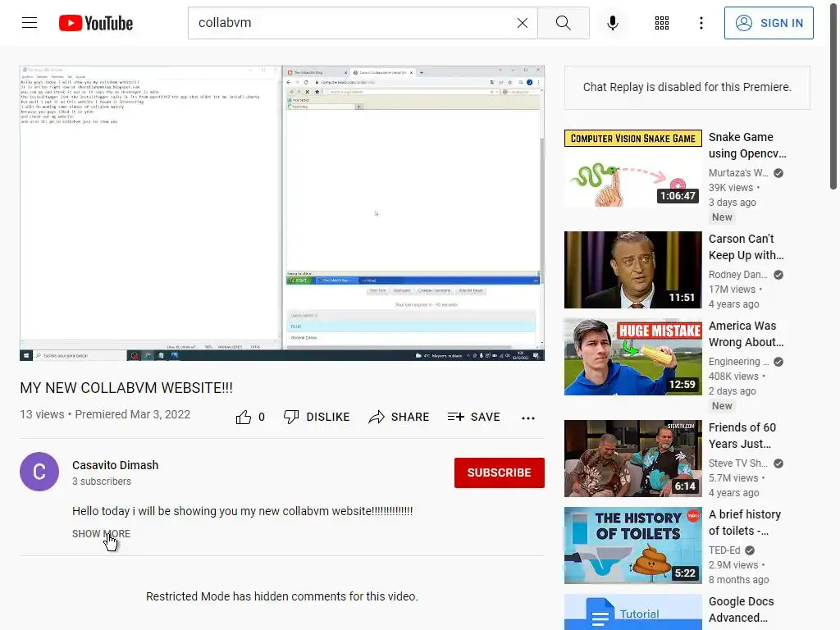Share this video
840x630 pixels.
click(x=399, y=417)
